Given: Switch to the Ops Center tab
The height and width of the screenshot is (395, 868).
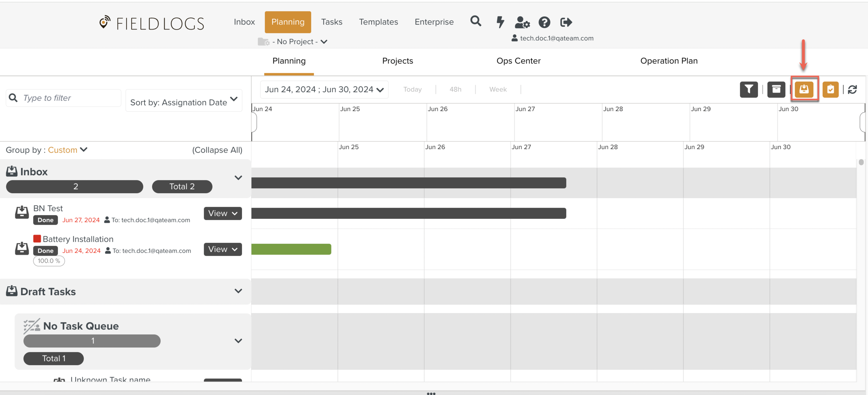Looking at the screenshot, I should 518,61.
